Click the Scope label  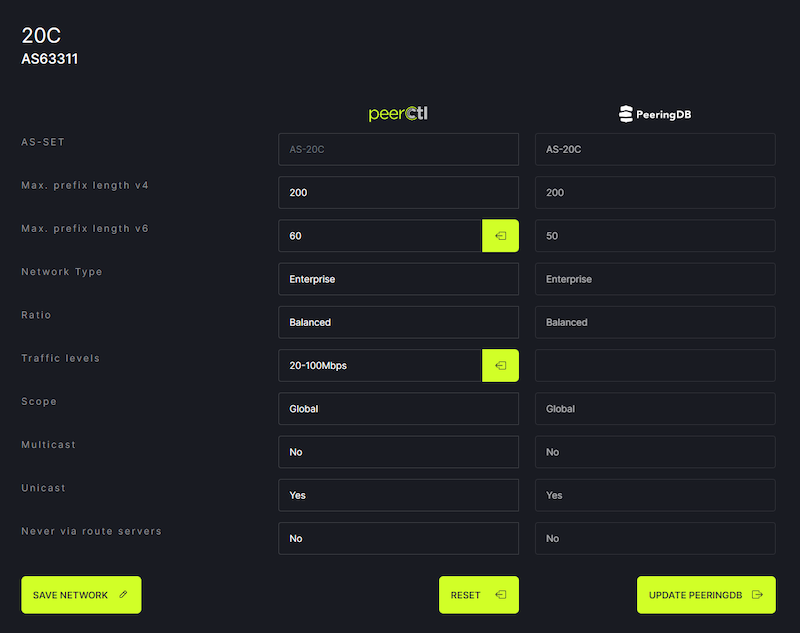click(x=39, y=401)
